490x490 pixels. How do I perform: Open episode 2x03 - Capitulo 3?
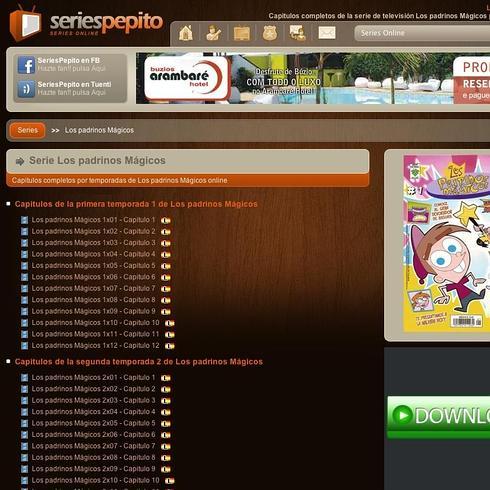pyautogui.click(x=93, y=400)
